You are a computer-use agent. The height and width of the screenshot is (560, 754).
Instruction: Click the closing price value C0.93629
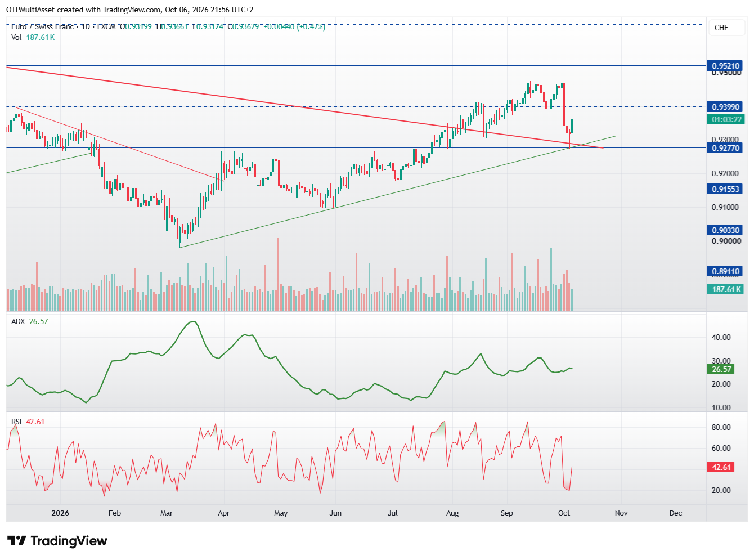[x=243, y=26]
